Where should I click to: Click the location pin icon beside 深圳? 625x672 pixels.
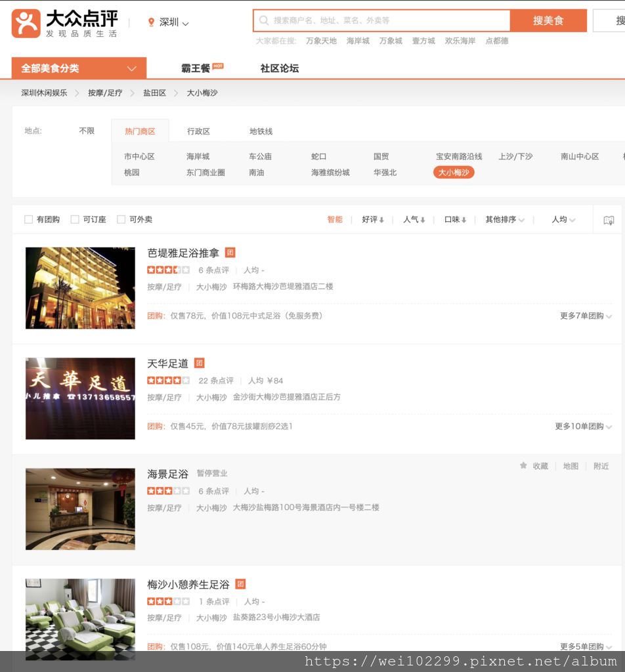pos(151,22)
